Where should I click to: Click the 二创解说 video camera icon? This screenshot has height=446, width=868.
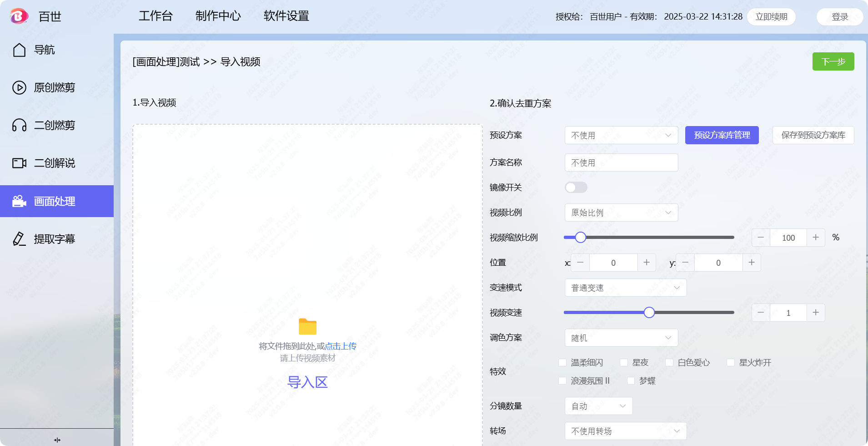pos(19,163)
